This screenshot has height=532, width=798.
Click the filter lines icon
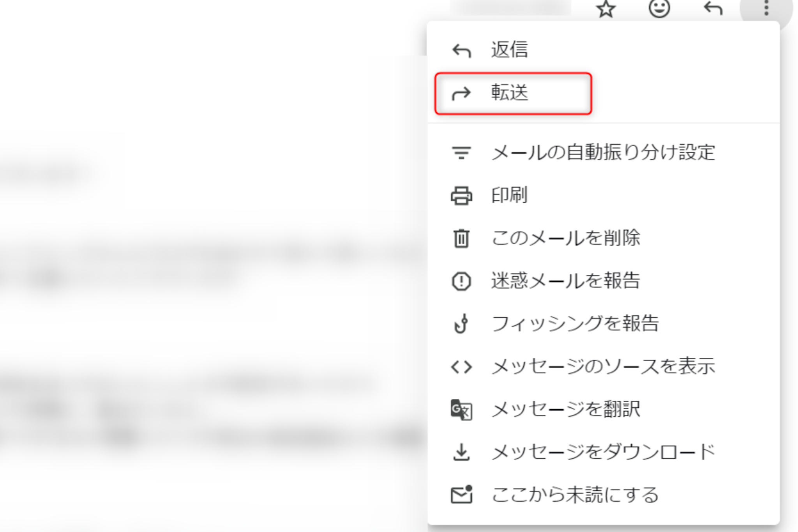[x=461, y=152]
